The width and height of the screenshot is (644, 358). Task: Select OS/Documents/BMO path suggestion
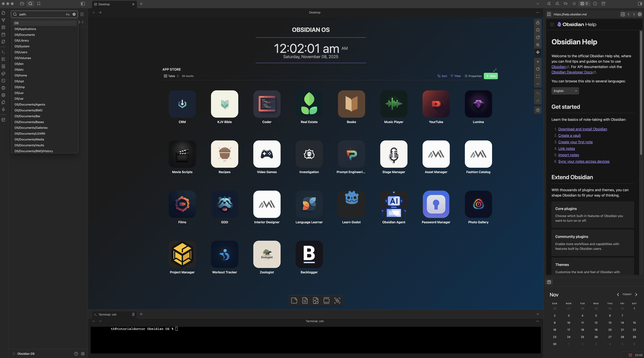pyautogui.click(x=28, y=110)
